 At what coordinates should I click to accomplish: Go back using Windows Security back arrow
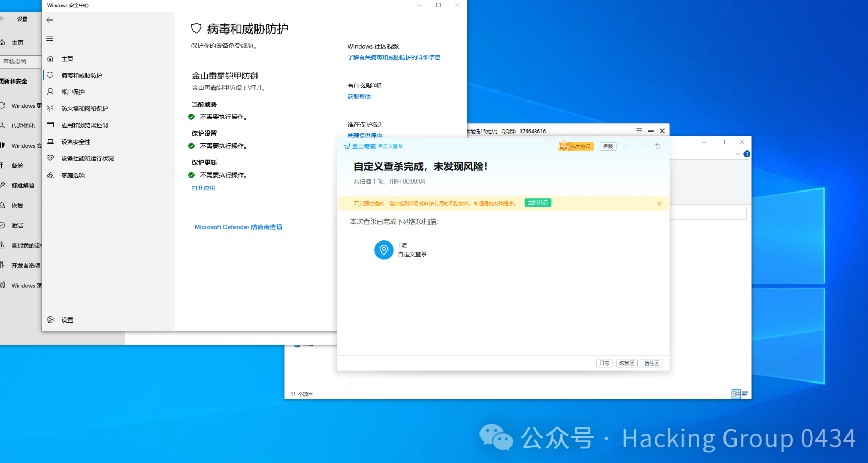coord(50,20)
